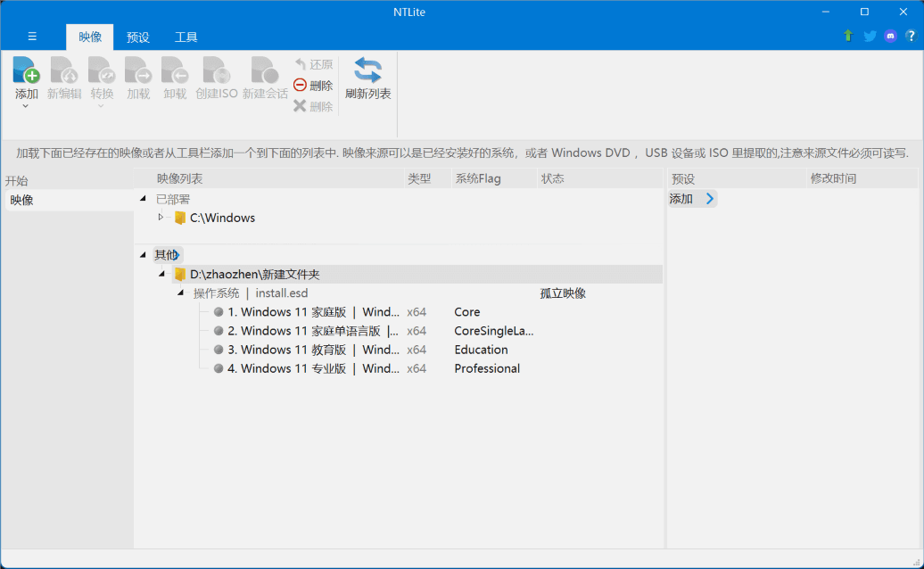The width and height of the screenshot is (924, 569).
Task: Select 映像 in the left sidebar
Action: click(22, 200)
